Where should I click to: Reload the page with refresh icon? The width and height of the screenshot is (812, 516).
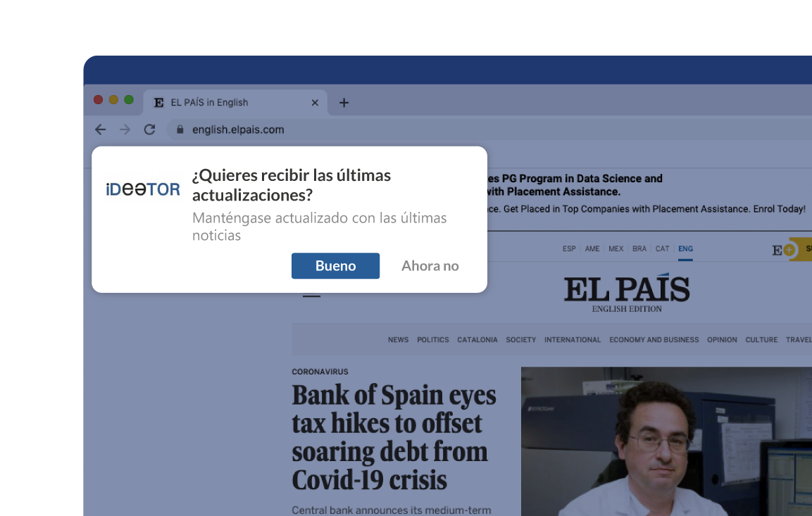(x=149, y=130)
